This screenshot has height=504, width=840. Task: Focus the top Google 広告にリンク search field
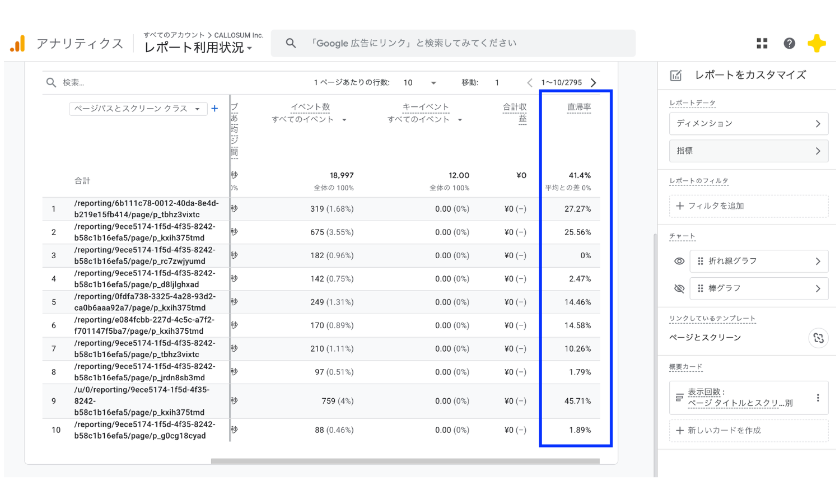point(454,43)
